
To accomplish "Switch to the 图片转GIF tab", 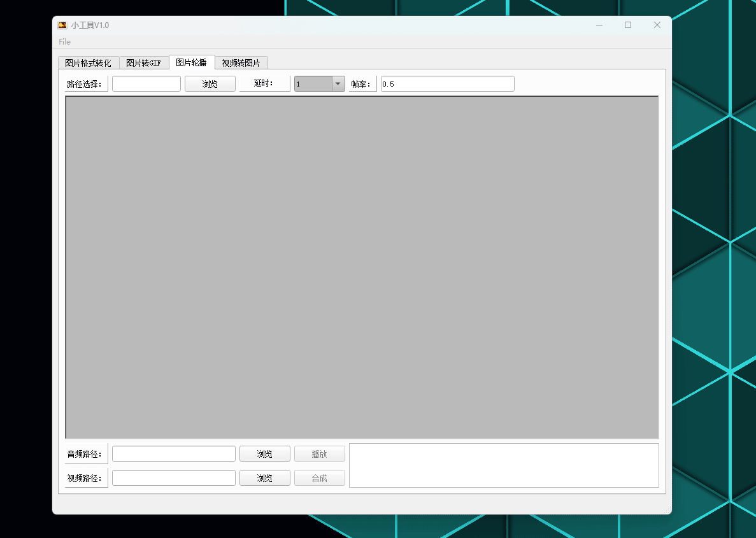I will point(144,63).
